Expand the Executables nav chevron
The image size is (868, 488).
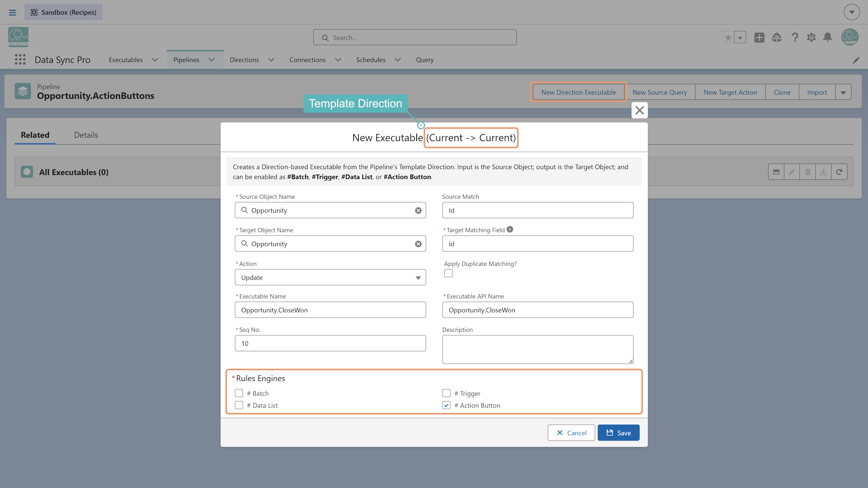tap(155, 60)
